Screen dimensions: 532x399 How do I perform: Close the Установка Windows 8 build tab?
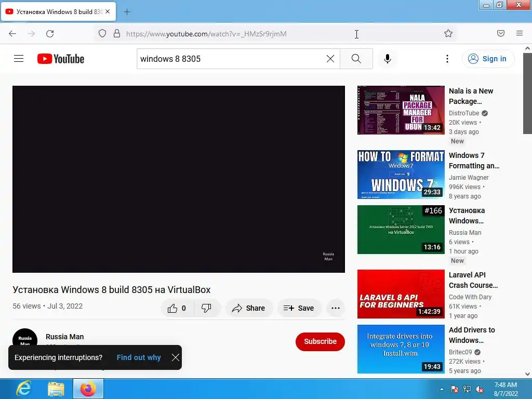click(108, 11)
